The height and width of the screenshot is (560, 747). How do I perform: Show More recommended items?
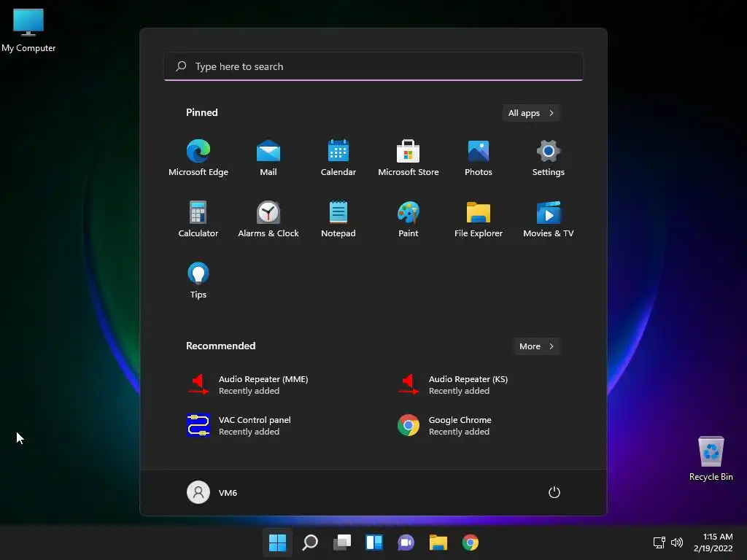[x=536, y=346]
